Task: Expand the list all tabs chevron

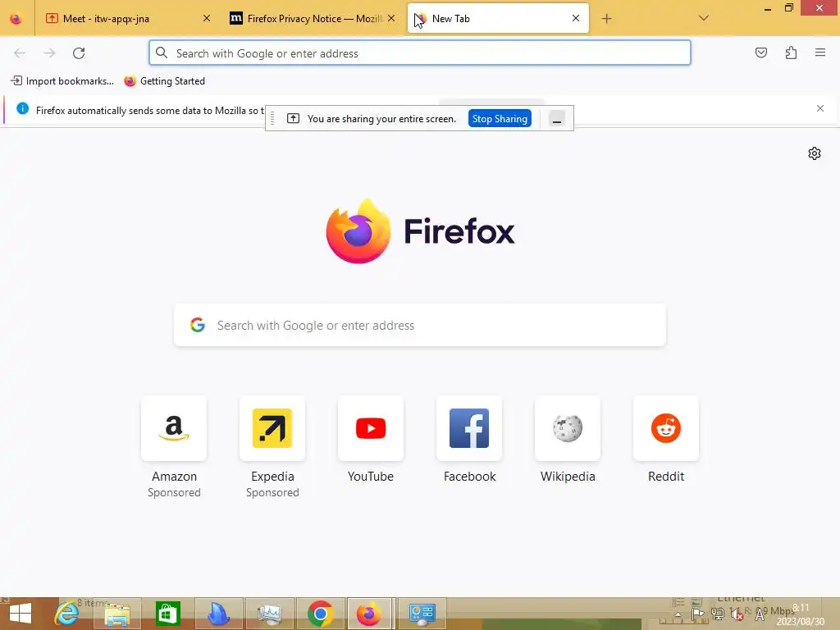Action: 704,18
